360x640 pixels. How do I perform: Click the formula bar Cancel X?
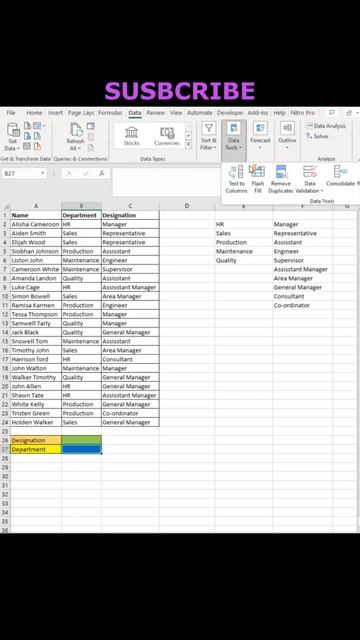tap(69, 173)
